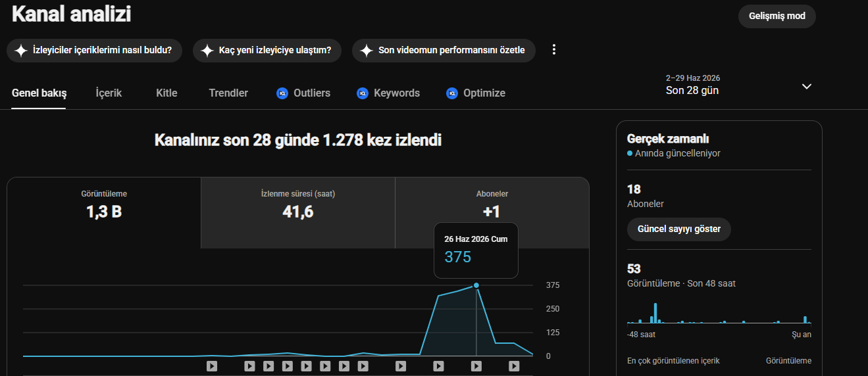Go to the Kitle tab

pos(166,93)
